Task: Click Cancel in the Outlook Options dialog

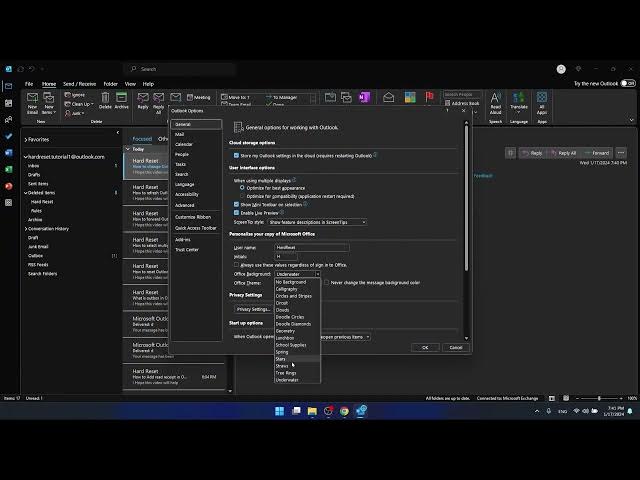Action: click(x=456, y=347)
